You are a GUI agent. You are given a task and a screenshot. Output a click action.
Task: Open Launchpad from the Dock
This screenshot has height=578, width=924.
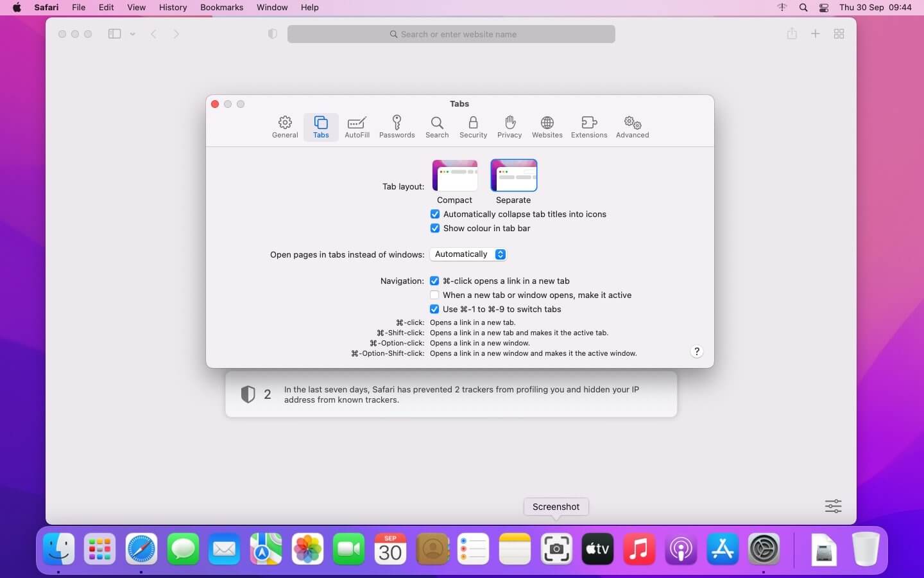pyautogui.click(x=100, y=549)
